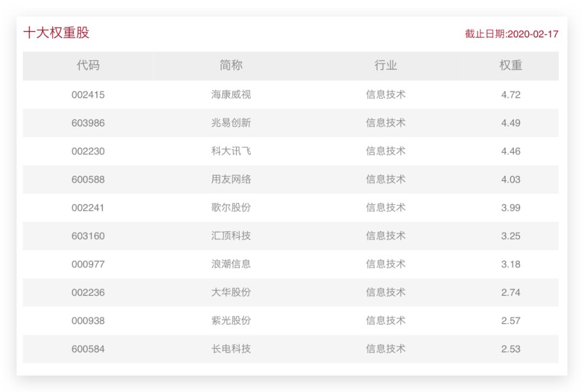Click weight value 4.46
Viewport: 584px width, 392px height.
tap(510, 151)
